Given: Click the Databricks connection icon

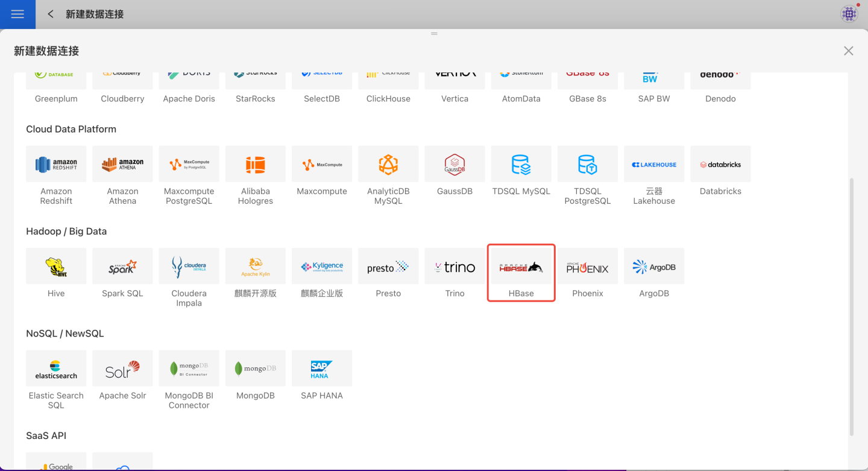Looking at the screenshot, I should (x=720, y=164).
